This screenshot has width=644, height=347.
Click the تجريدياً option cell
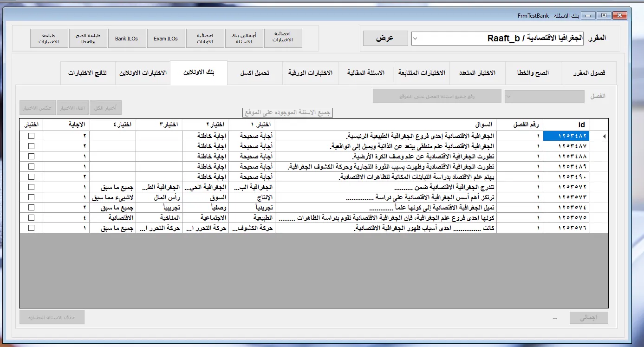(x=252, y=208)
